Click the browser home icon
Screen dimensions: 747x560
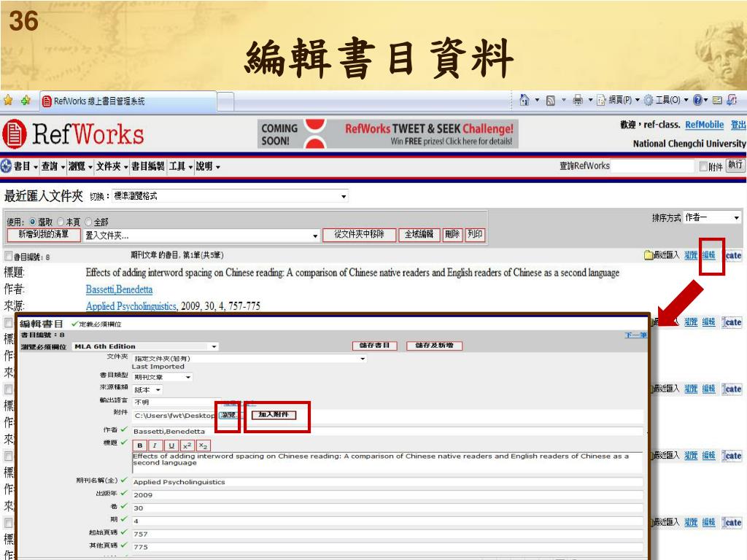click(x=524, y=100)
